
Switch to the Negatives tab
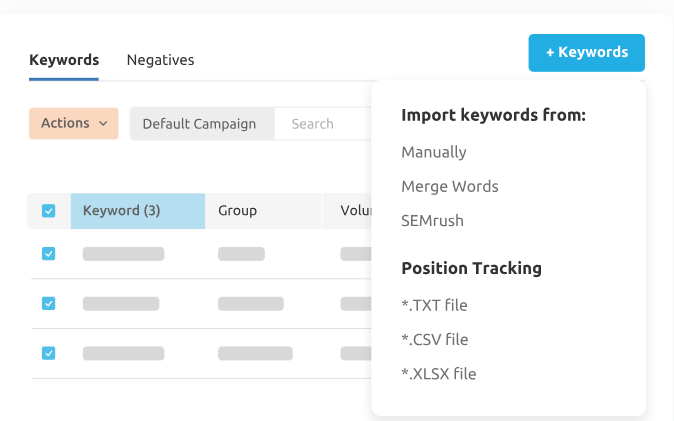click(160, 60)
